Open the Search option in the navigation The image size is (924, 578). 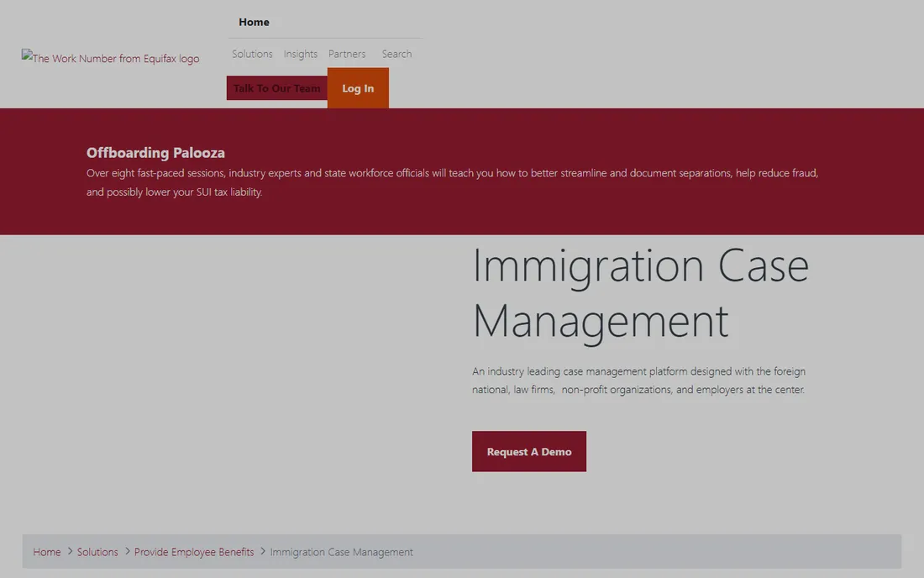[396, 54]
